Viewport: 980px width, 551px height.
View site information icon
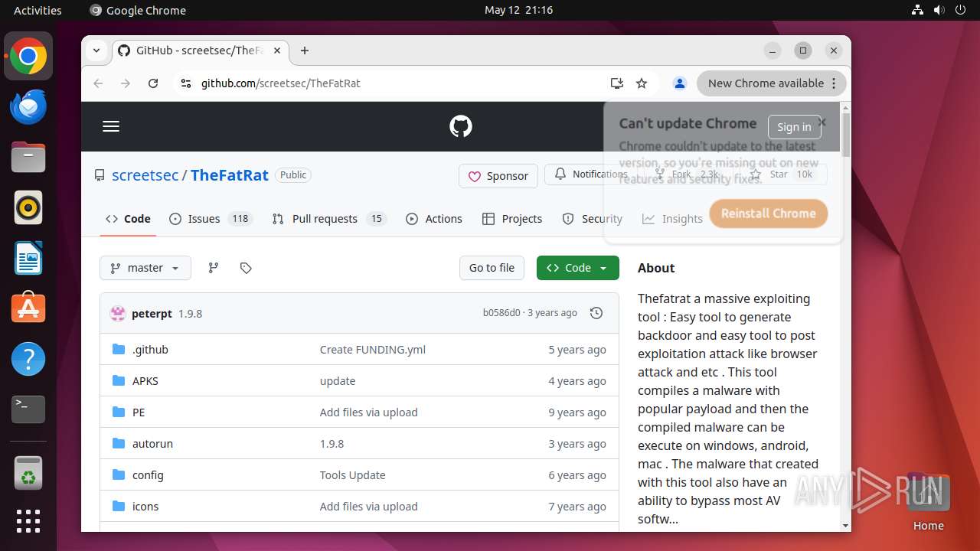click(185, 83)
